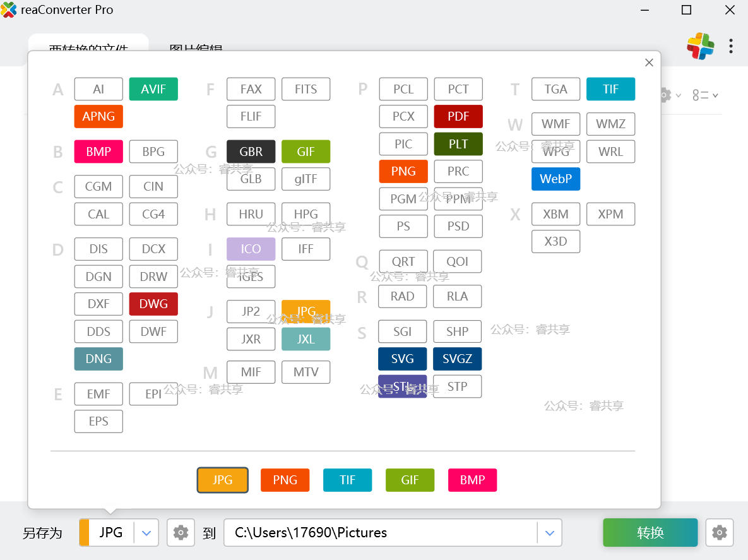Screen dimensions: 748x560
Task: Select PDF as the output format
Action: tap(458, 117)
